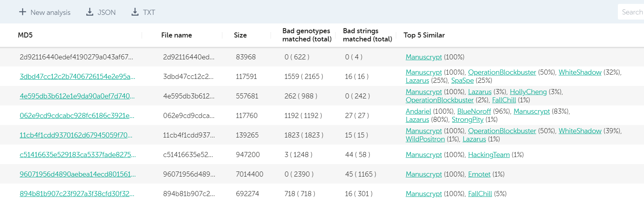Open the Andariel similarity link

click(x=418, y=111)
